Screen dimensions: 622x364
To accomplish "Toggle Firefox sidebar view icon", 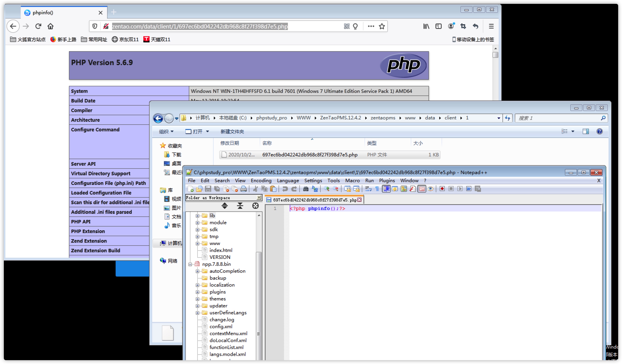I will pyautogui.click(x=438, y=26).
